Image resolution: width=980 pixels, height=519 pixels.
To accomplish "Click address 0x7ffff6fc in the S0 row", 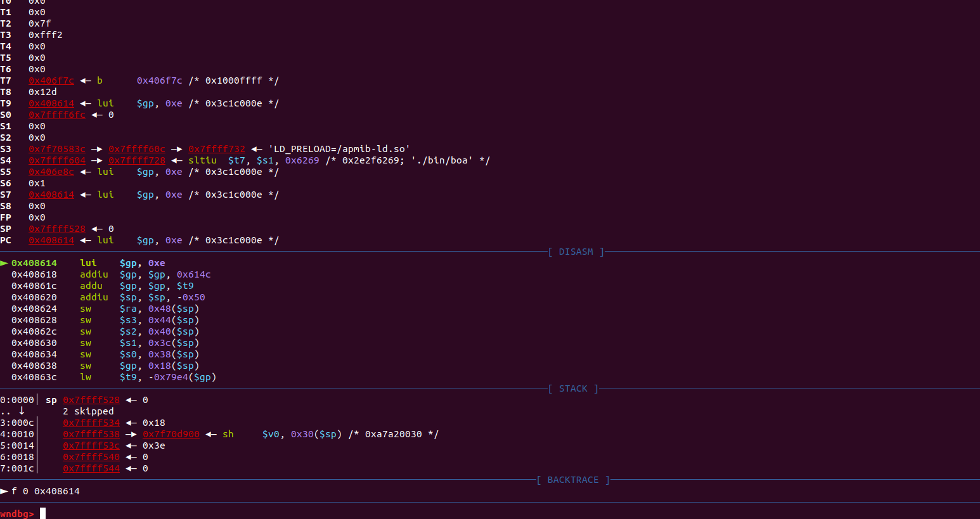I will [x=57, y=115].
